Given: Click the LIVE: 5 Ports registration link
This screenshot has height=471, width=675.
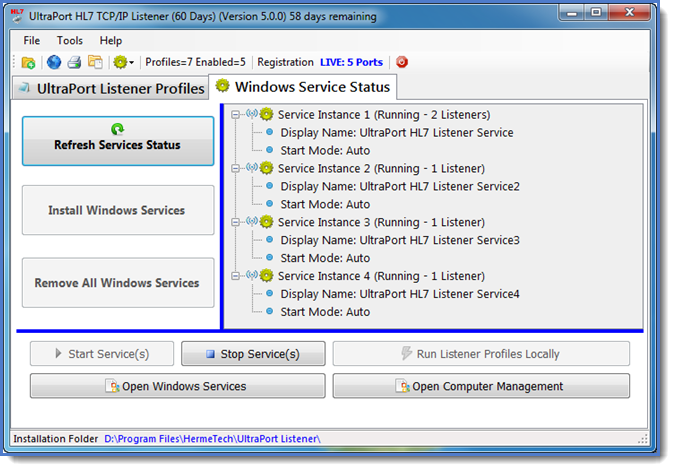Looking at the screenshot, I should click(x=351, y=62).
